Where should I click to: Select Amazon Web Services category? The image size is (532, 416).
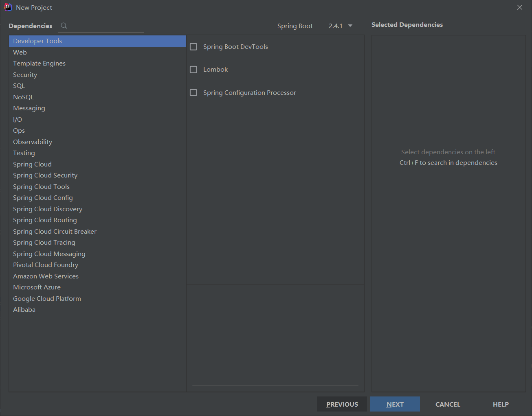click(97, 276)
